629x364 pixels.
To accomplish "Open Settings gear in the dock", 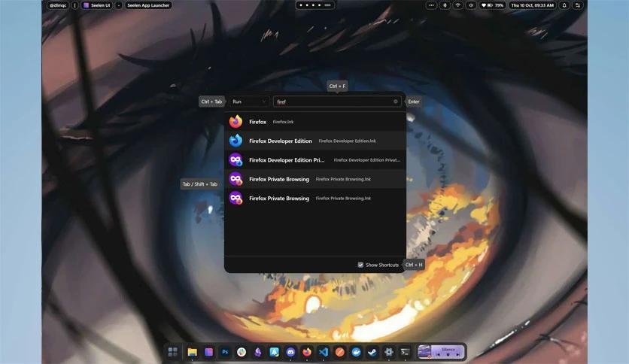I will pyautogui.click(x=389, y=352).
